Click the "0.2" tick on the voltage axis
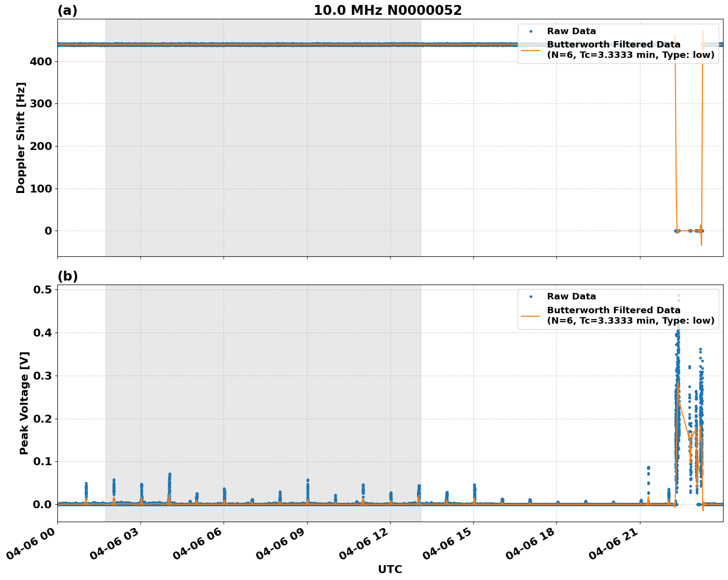The image size is (728, 580). 43,419
